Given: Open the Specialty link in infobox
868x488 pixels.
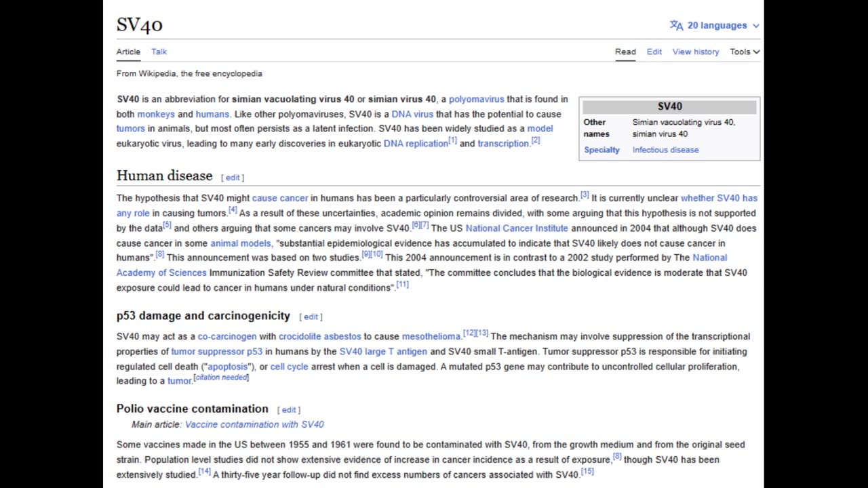Looking at the screenshot, I should pyautogui.click(x=601, y=150).
